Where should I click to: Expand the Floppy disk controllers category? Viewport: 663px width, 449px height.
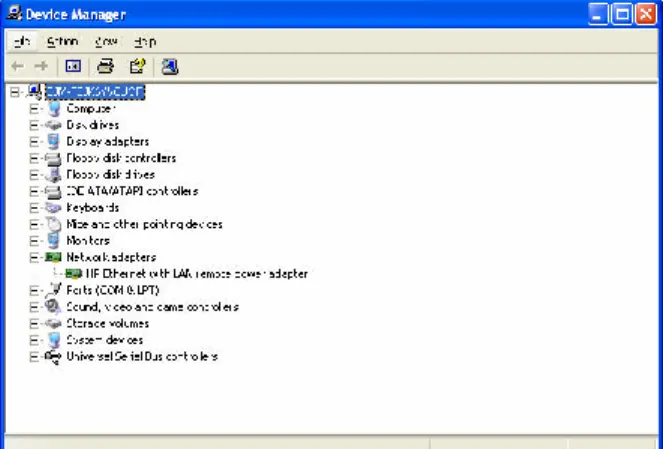pyautogui.click(x=34, y=158)
